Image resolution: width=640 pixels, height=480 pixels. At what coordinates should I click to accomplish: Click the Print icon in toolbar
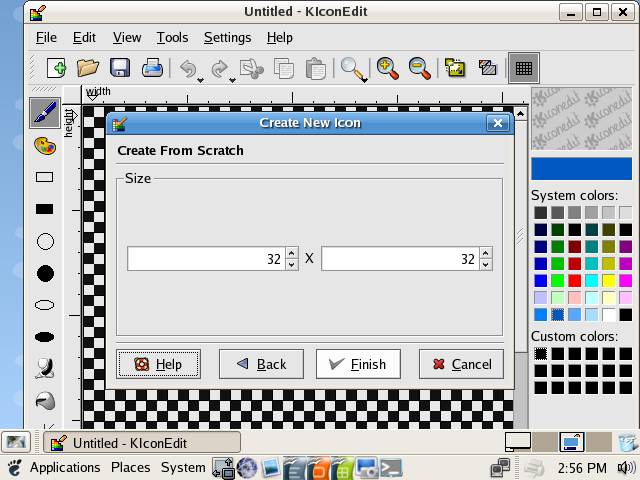pyautogui.click(x=152, y=68)
